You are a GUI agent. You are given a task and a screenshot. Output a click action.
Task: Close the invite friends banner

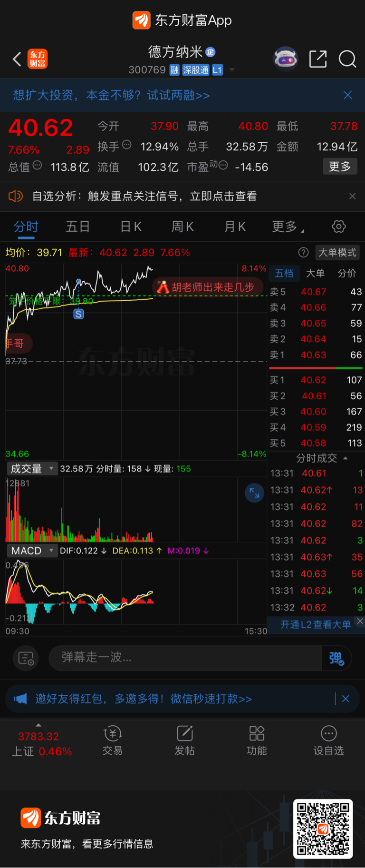tap(346, 699)
